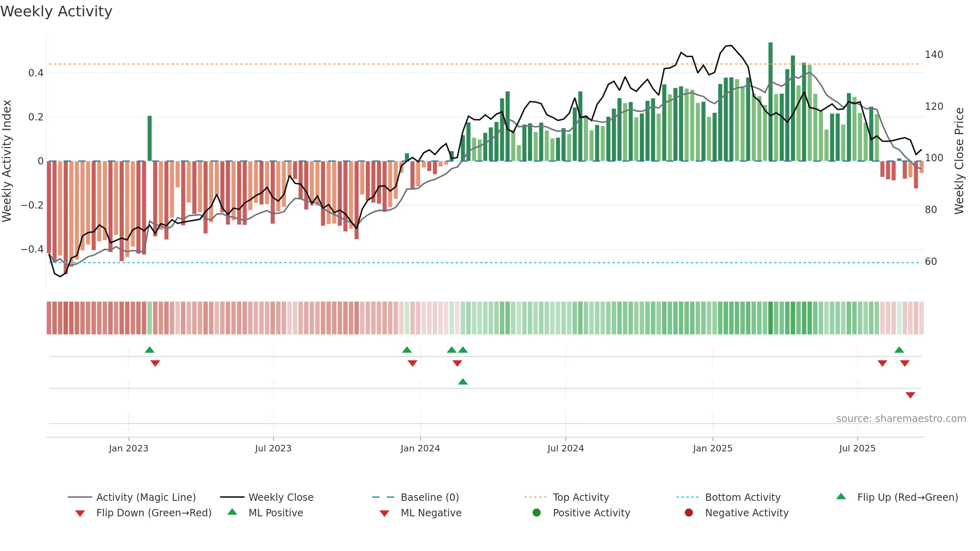This screenshot has height=551, width=980.
Task: Click the Flip Up marker near Jan 2023
Action: [150, 350]
